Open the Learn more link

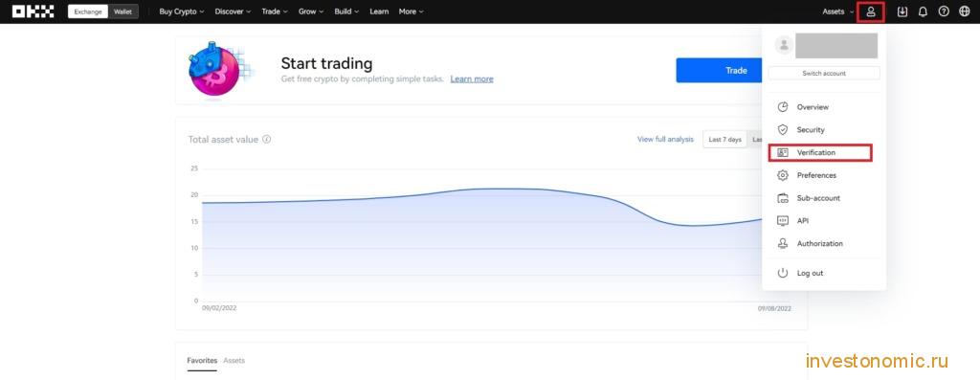472,79
